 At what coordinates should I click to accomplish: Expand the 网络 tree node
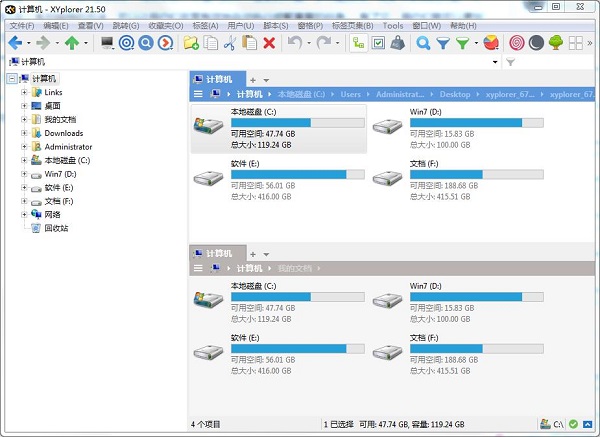(x=24, y=215)
